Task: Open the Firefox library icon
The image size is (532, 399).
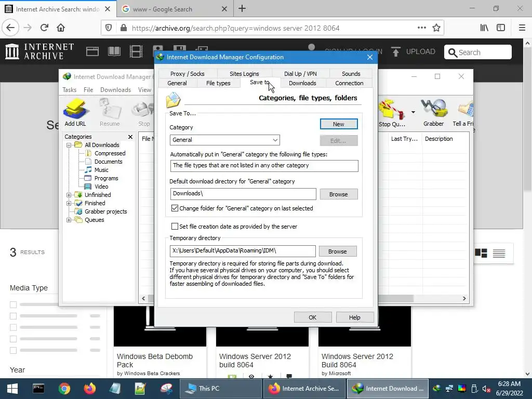Action: tap(484, 28)
